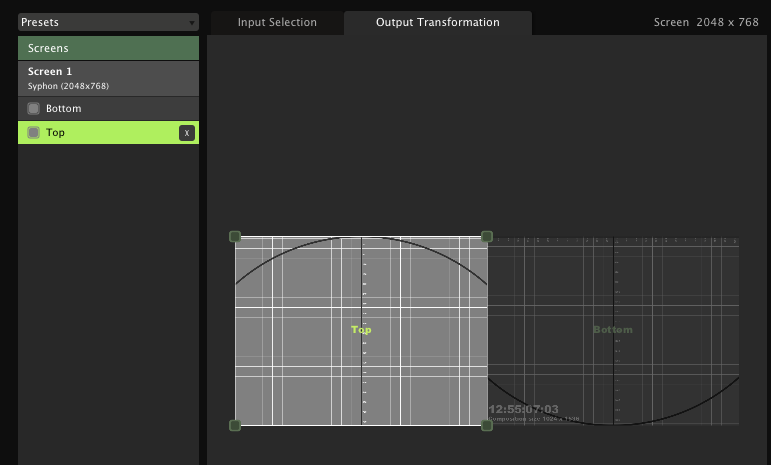
Task: Open the Presets dropdown menu
Action: point(100,22)
